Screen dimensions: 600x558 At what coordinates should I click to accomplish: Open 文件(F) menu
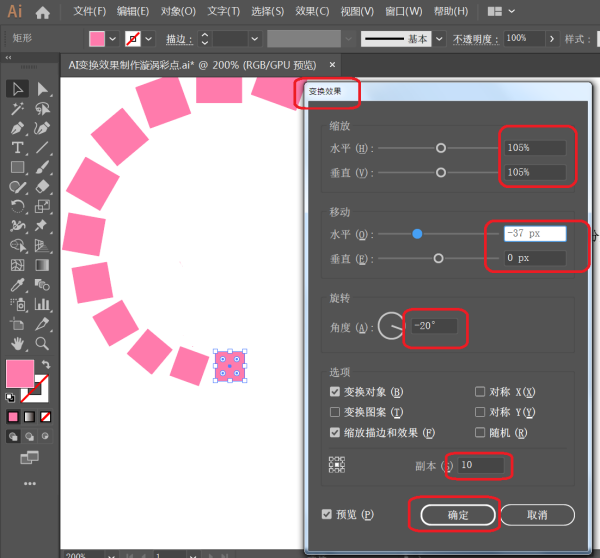pos(90,11)
